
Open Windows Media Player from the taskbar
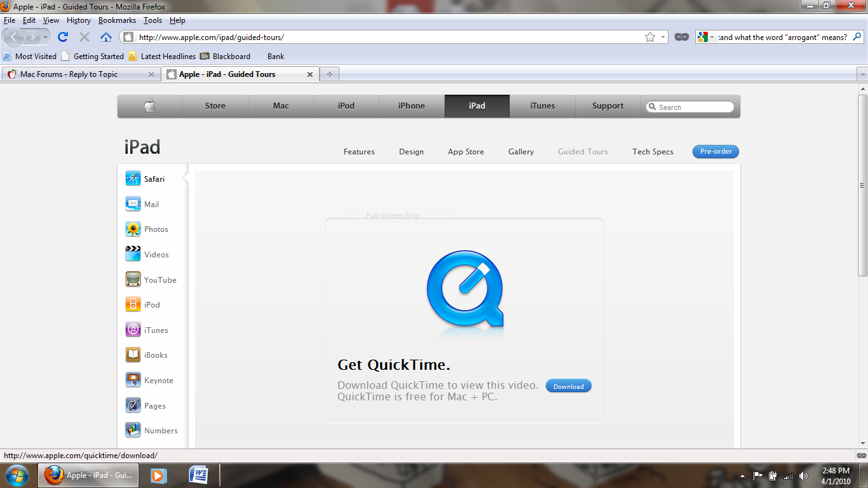(158, 475)
